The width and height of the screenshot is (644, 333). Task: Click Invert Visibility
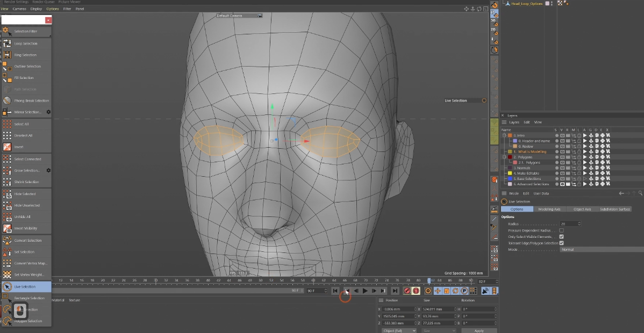[x=26, y=228]
